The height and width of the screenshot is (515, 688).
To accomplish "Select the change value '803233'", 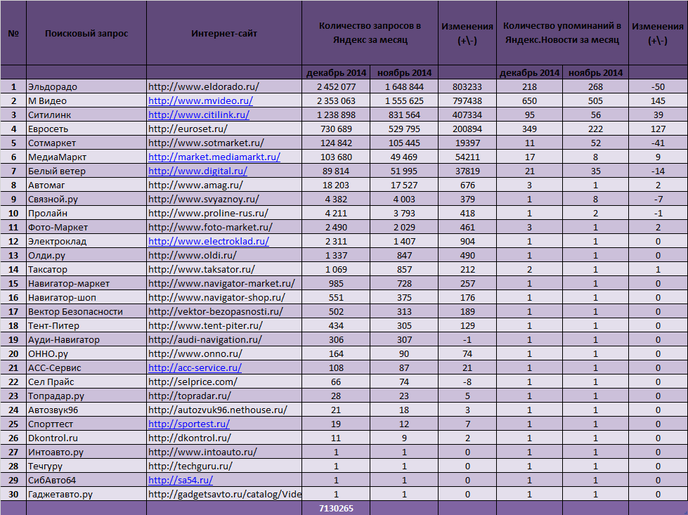I will point(467,87).
